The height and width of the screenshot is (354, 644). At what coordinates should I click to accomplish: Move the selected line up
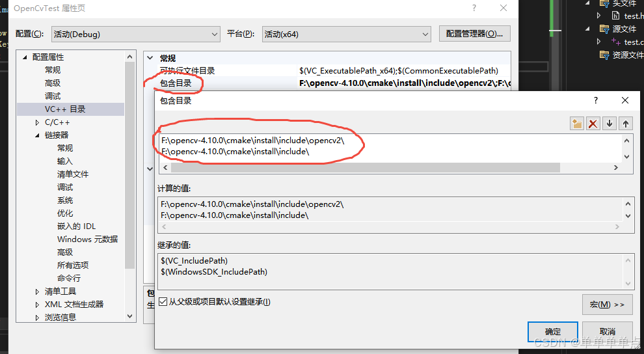coord(626,124)
